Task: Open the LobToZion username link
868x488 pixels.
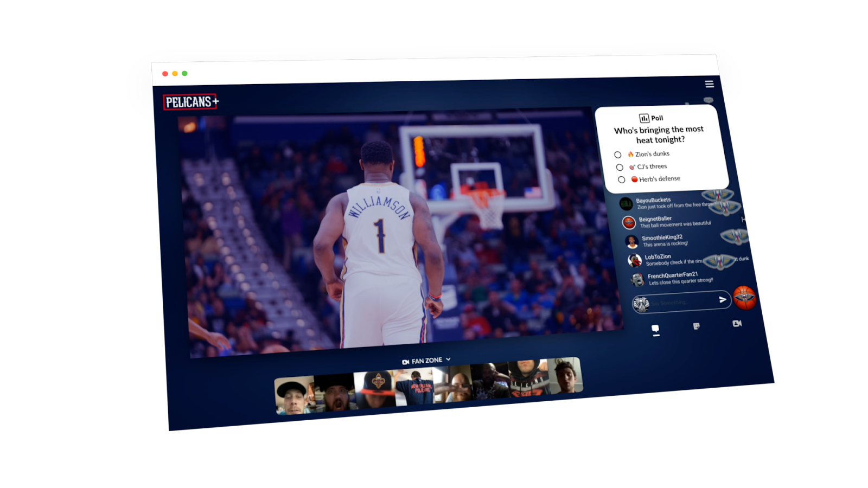Action: point(658,256)
